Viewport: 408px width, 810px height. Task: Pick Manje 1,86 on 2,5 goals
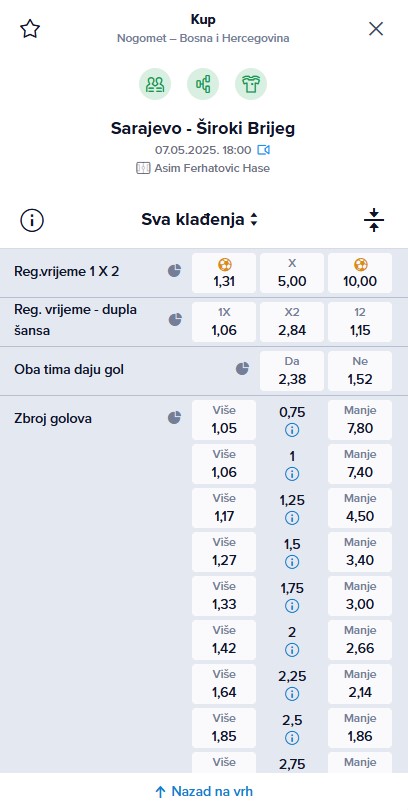coord(360,728)
